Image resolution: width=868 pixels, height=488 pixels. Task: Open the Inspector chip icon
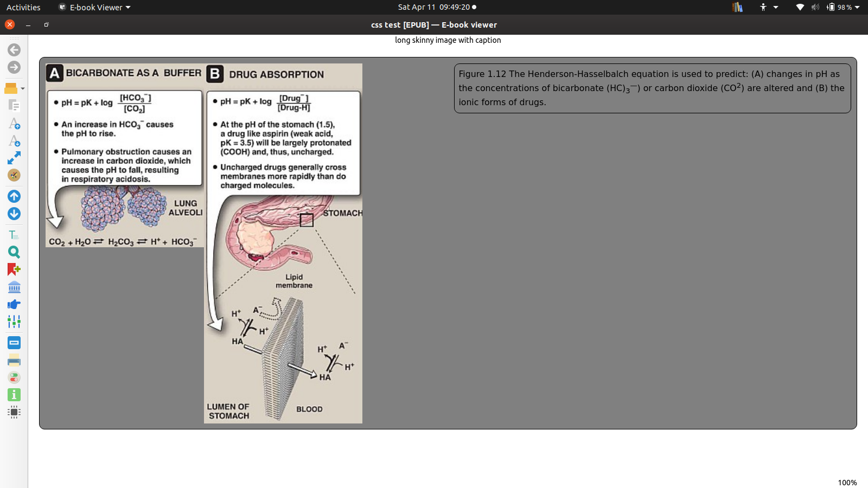14,412
